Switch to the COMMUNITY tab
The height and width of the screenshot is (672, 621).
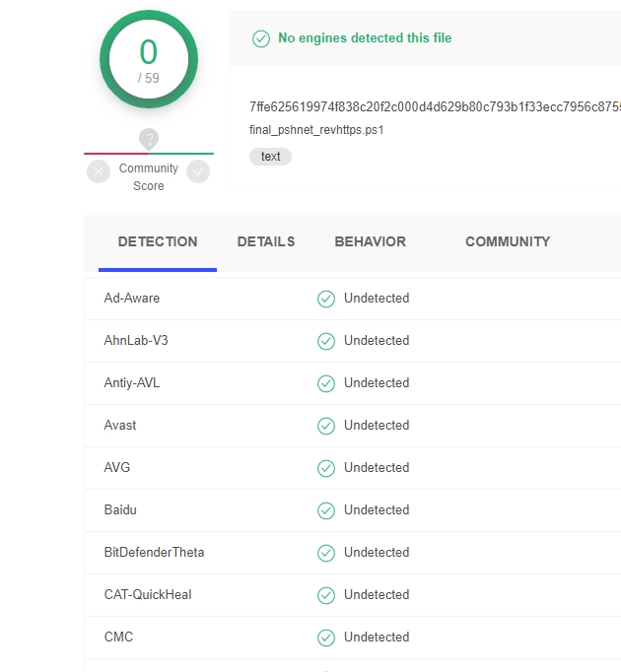click(x=508, y=241)
